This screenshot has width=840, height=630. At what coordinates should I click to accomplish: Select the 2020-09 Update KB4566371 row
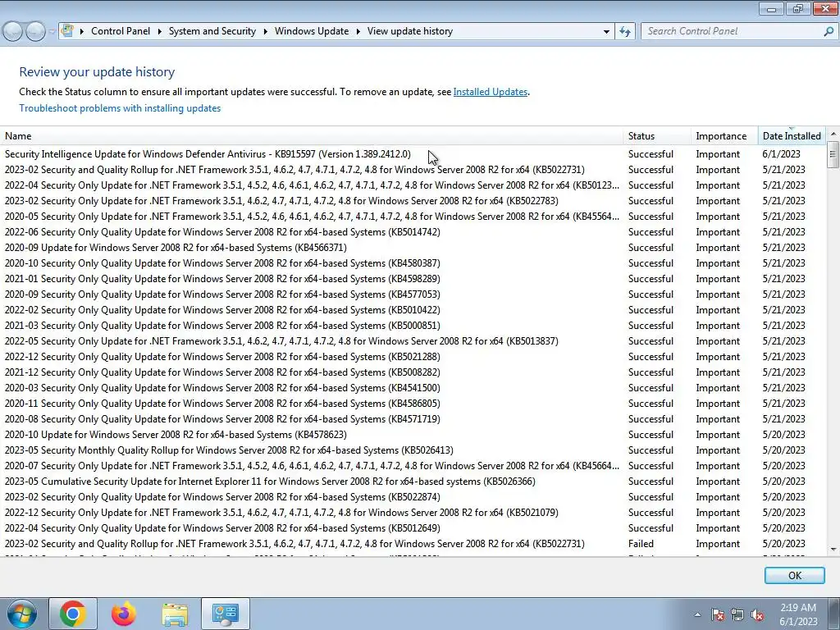click(413, 248)
